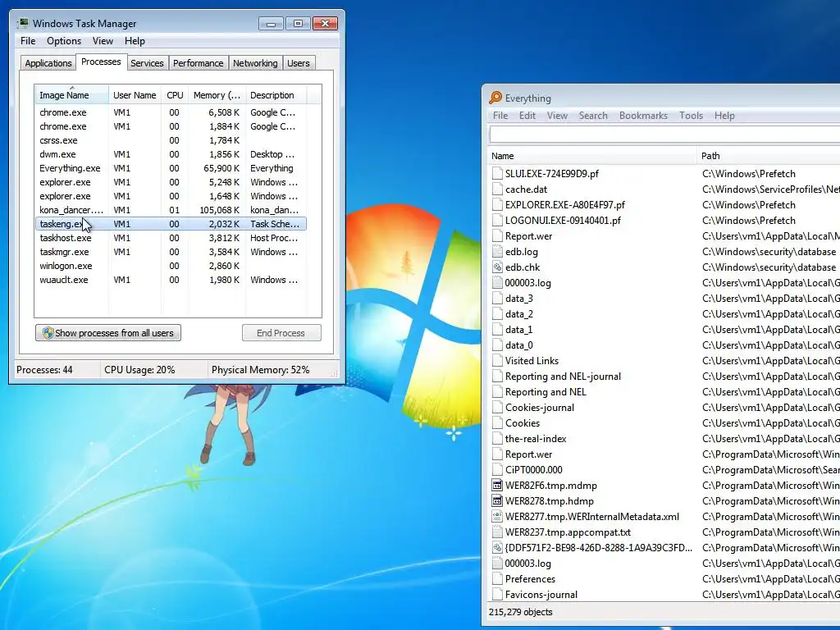Click the file icon beside the-real-index

click(497, 439)
